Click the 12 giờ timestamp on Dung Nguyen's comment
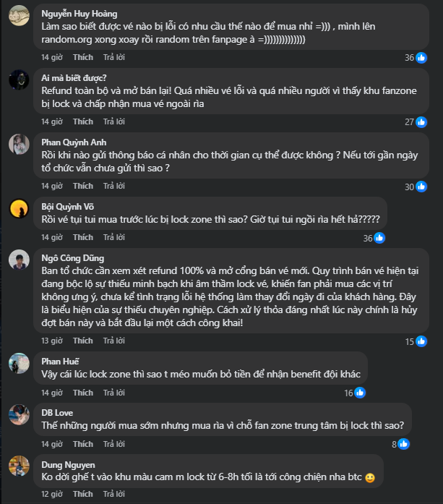This screenshot has width=443, height=504. pos(51,494)
